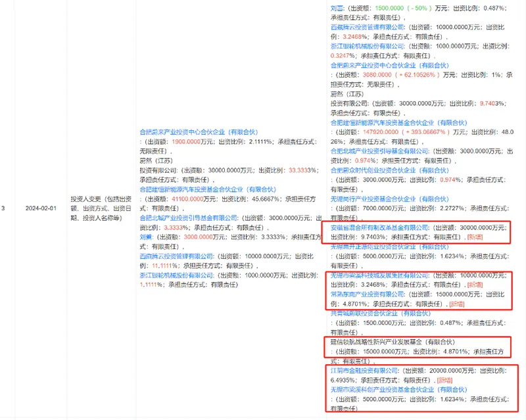Open 合肥建恒新能源汽车投资基金 link with 147920.0000 amount
The height and width of the screenshot is (420, 526).
(398, 123)
